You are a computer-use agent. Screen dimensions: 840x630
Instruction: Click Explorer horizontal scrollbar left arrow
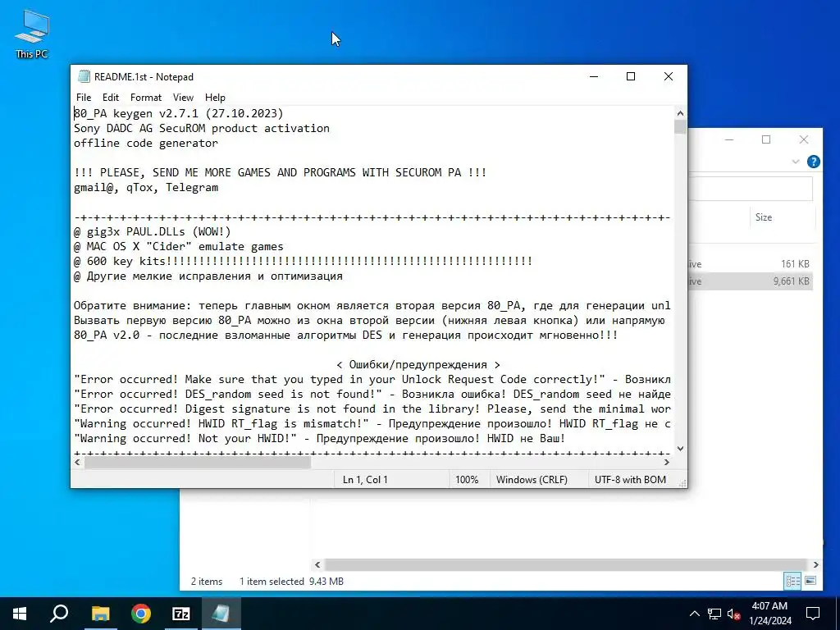click(317, 564)
